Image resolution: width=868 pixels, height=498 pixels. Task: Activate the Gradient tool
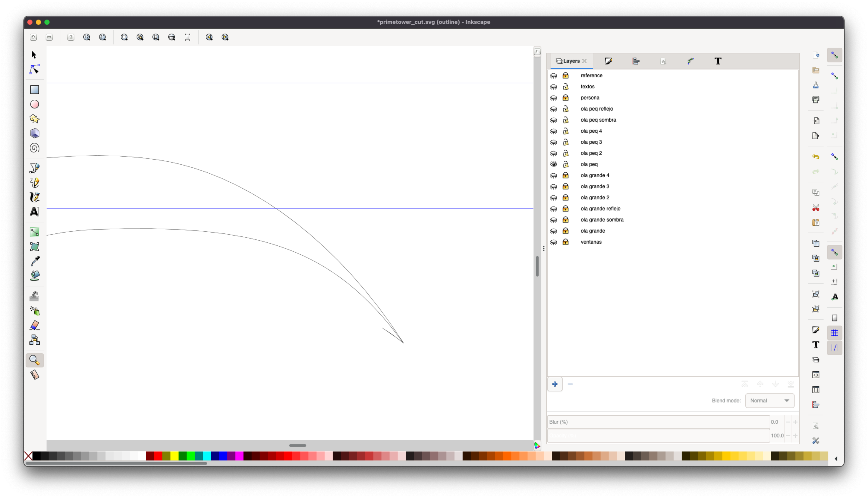35,232
